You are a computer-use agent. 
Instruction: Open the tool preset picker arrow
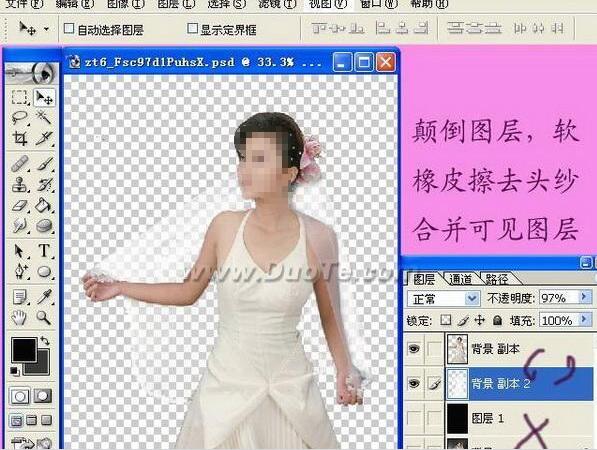click(x=46, y=29)
